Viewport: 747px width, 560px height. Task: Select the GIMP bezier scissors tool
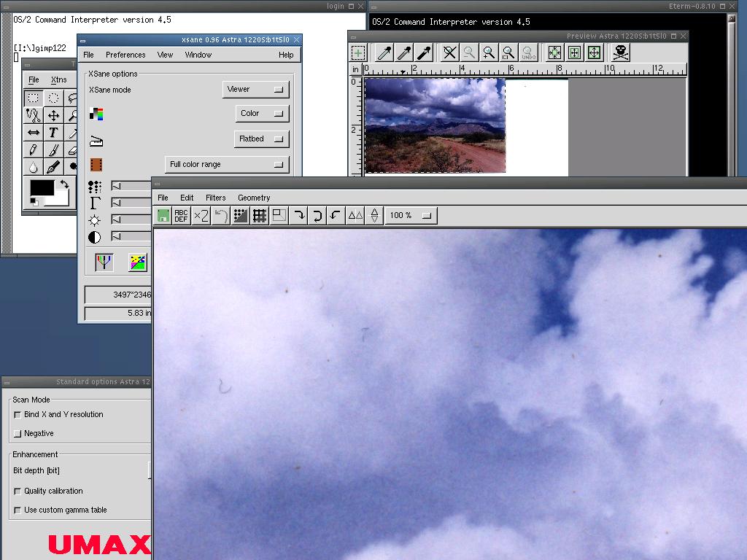[x=34, y=115]
